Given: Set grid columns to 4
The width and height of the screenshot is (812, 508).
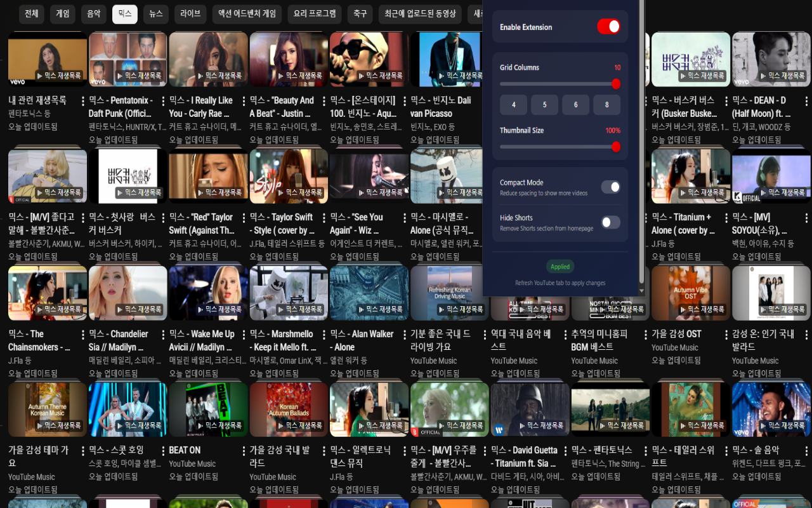Looking at the screenshot, I should click(x=513, y=105).
